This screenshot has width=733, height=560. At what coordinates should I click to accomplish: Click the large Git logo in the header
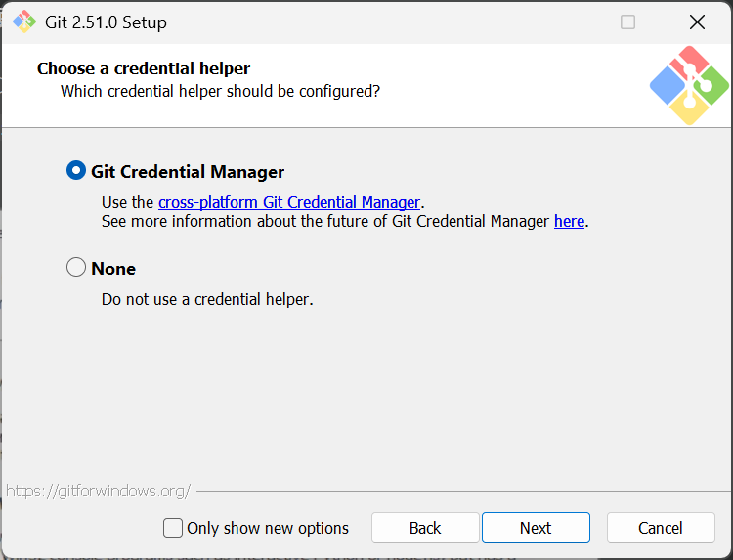tap(689, 85)
